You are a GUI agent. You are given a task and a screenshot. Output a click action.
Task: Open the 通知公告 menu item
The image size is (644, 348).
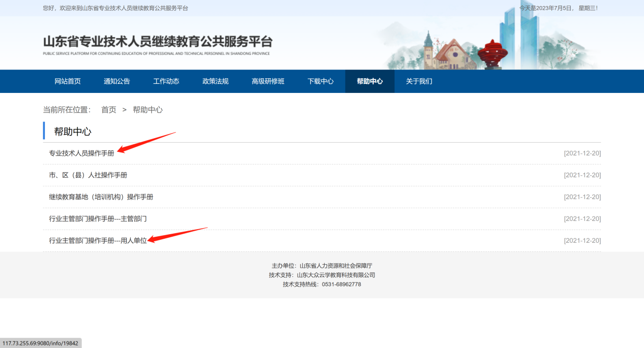[x=117, y=81]
